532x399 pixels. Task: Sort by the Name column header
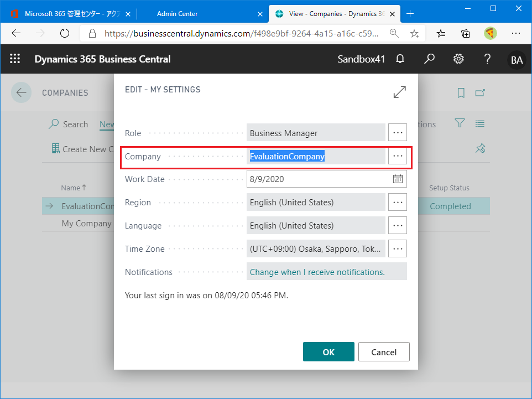pyautogui.click(x=74, y=188)
